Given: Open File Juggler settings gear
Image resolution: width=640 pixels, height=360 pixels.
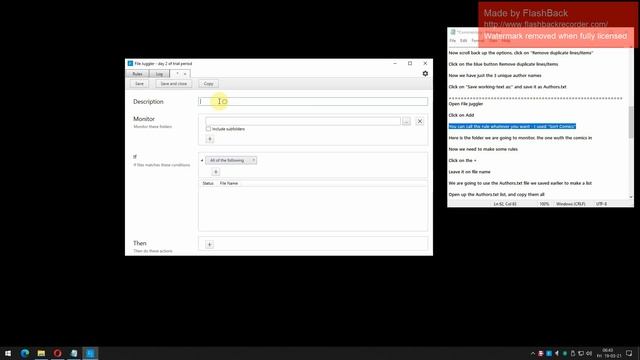Looking at the screenshot, I should [x=425, y=73].
